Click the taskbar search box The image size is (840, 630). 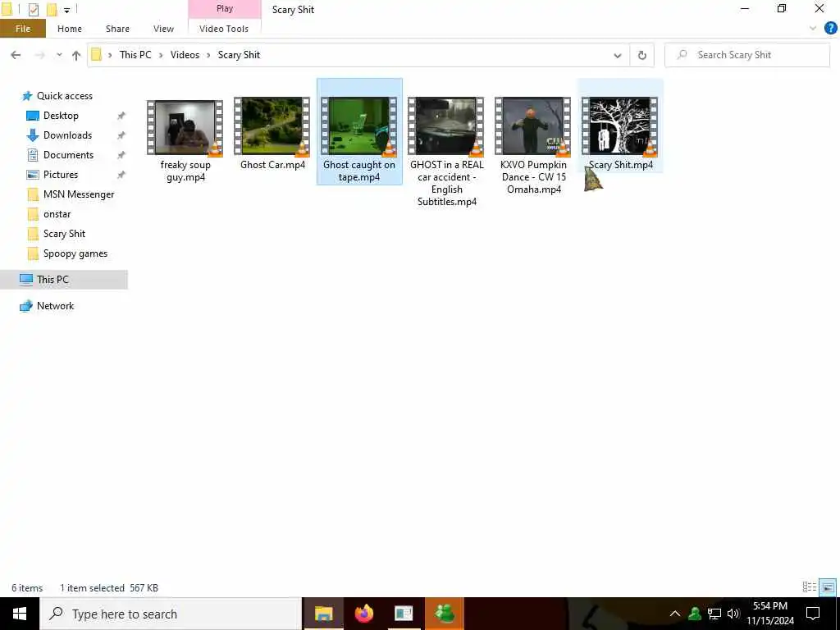(171, 614)
